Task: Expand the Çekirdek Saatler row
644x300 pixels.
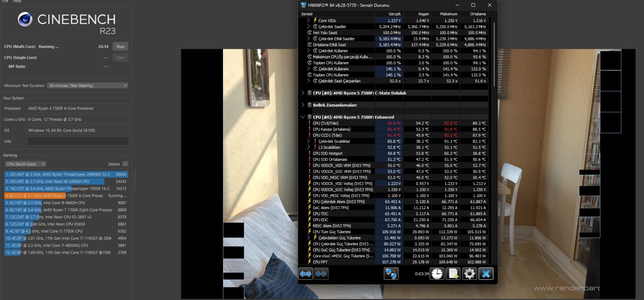Action: point(308,27)
